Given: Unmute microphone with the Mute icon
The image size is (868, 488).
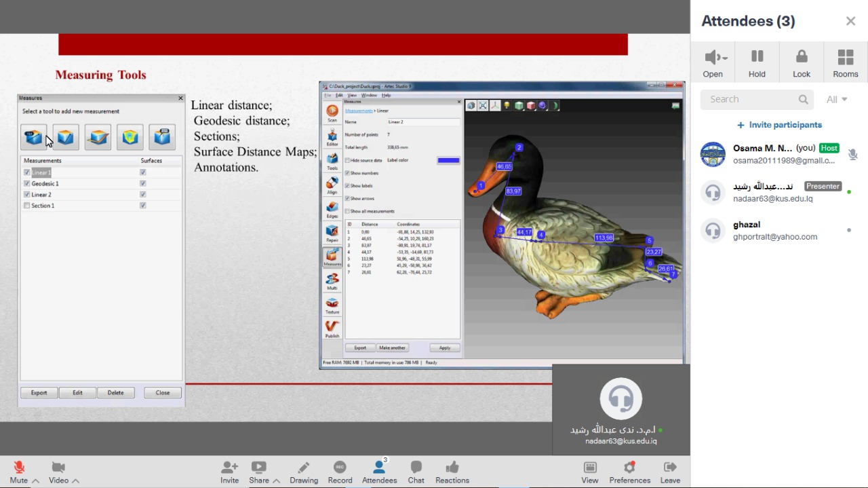Looking at the screenshot, I should (x=19, y=468).
